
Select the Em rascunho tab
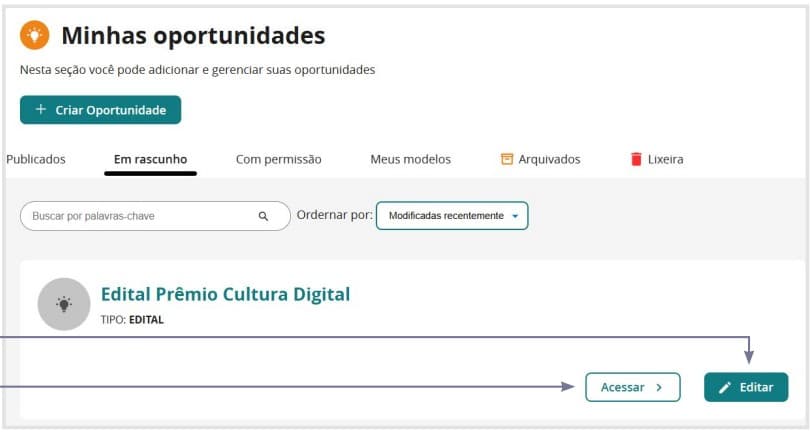point(150,159)
